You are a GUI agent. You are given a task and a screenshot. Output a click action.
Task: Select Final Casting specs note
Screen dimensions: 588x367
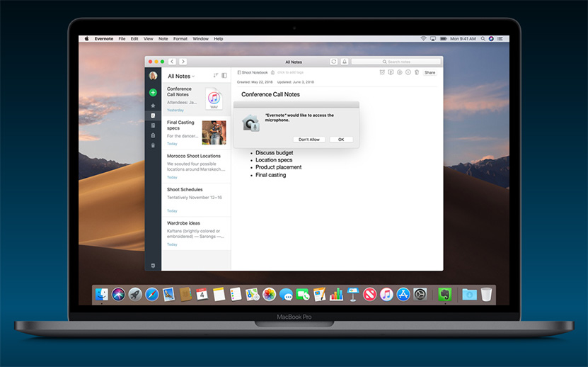[196, 133]
